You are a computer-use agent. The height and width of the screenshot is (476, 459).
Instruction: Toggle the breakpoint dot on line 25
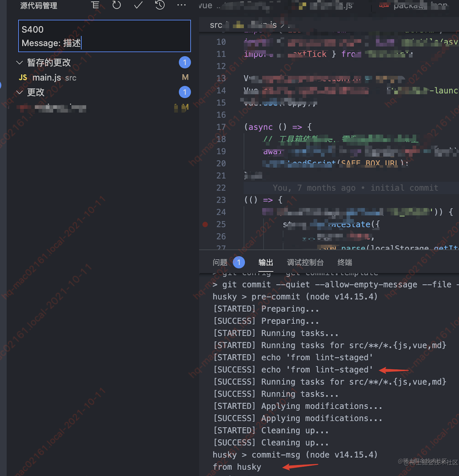pyautogui.click(x=205, y=225)
